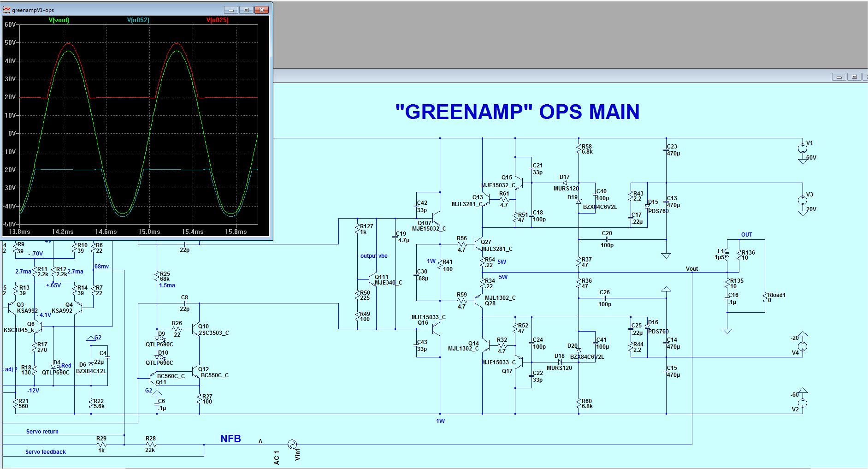Click the KSC1845_k transistor Q6 label
868x469 pixels.
[19, 330]
